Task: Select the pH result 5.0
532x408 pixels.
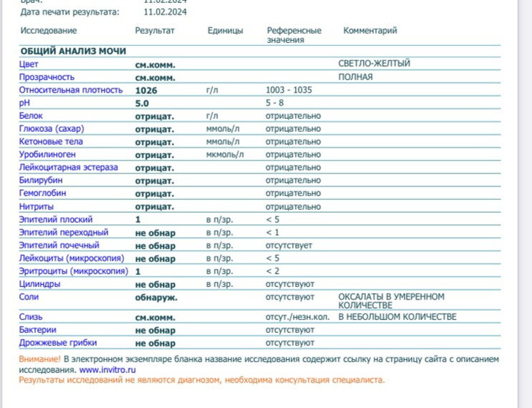Action: [142, 103]
